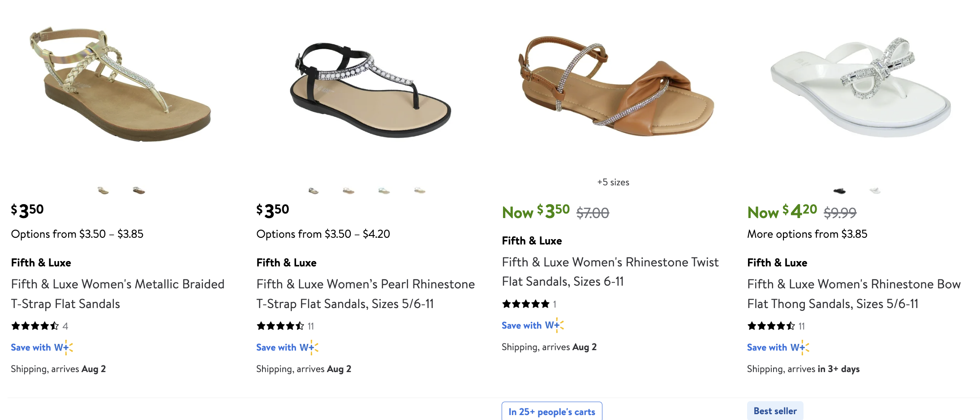Click the W+ icon under Pearl Rhinestone sandals

click(x=309, y=347)
